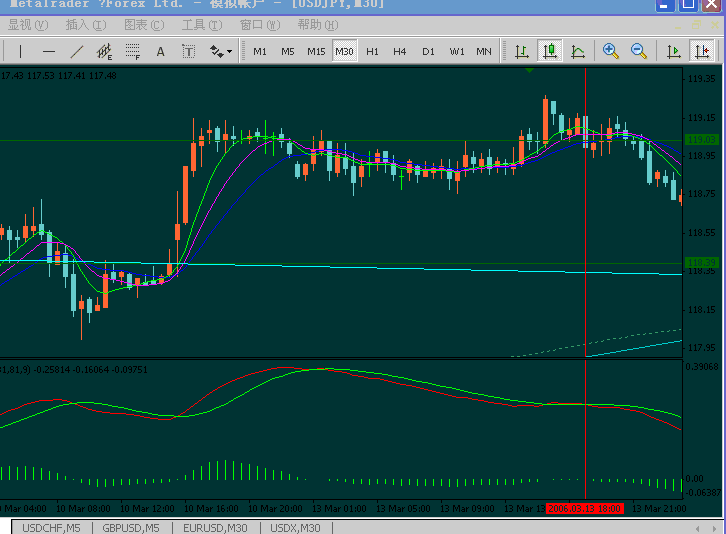Click the 119.03 price level label

click(x=701, y=139)
